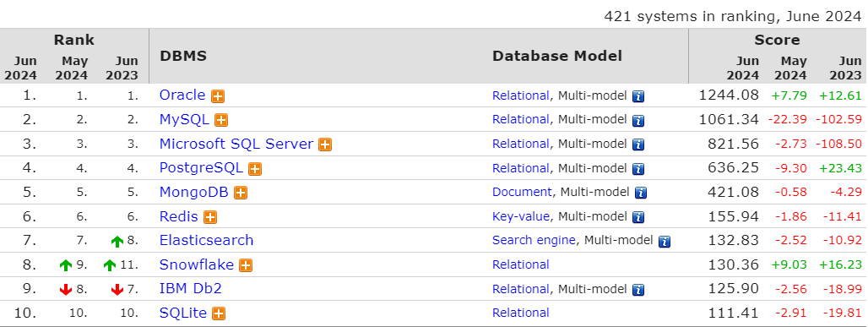The width and height of the screenshot is (868, 327).
Task: Click the +9.03 monthly change for Snowflake
Action: pyautogui.click(x=789, y=264)
